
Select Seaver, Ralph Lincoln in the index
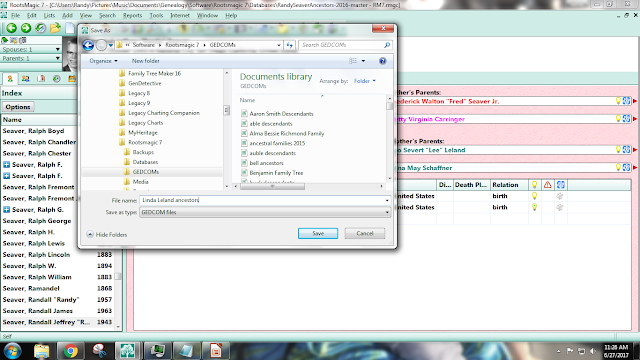[x=36, y=255]
